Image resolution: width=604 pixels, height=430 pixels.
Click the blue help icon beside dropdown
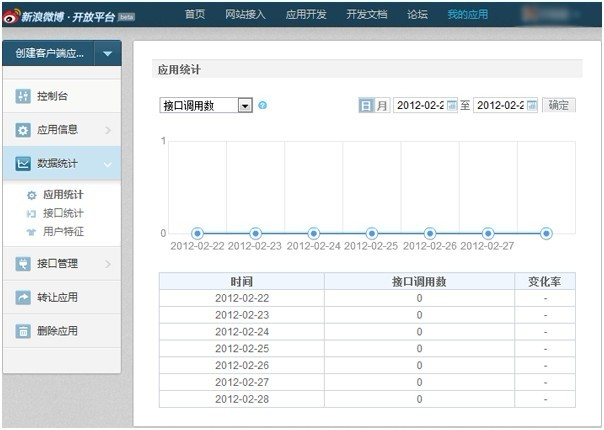point(263,105)
